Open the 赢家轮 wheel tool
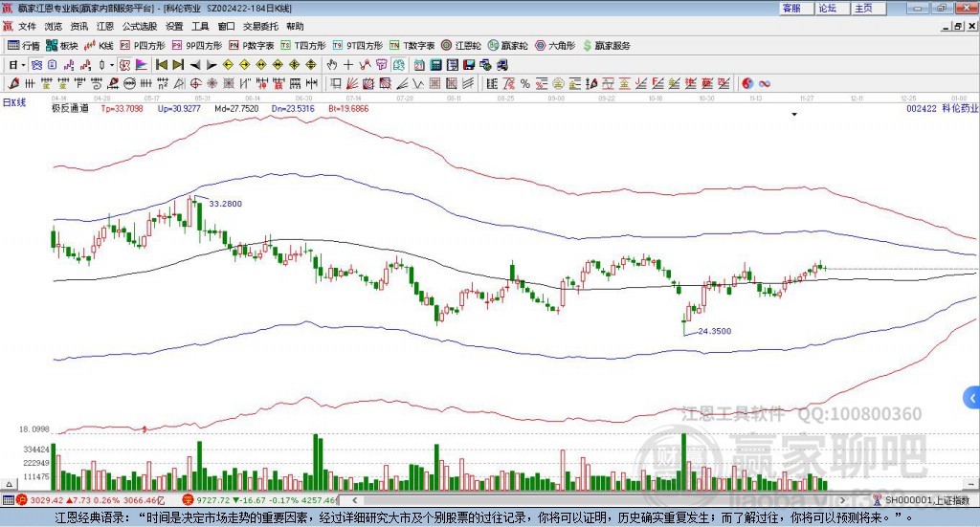Screen dimensions: 980x527 point(508,46)
